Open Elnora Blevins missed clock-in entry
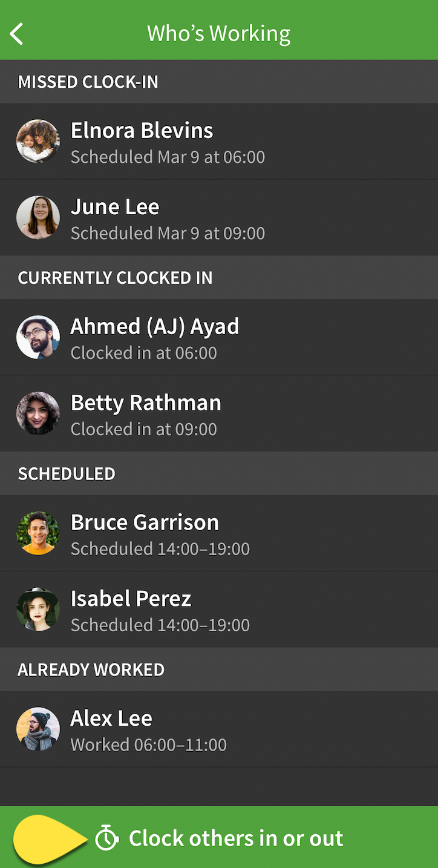Screen dimensions: 438x868 (x=219, y=141)
